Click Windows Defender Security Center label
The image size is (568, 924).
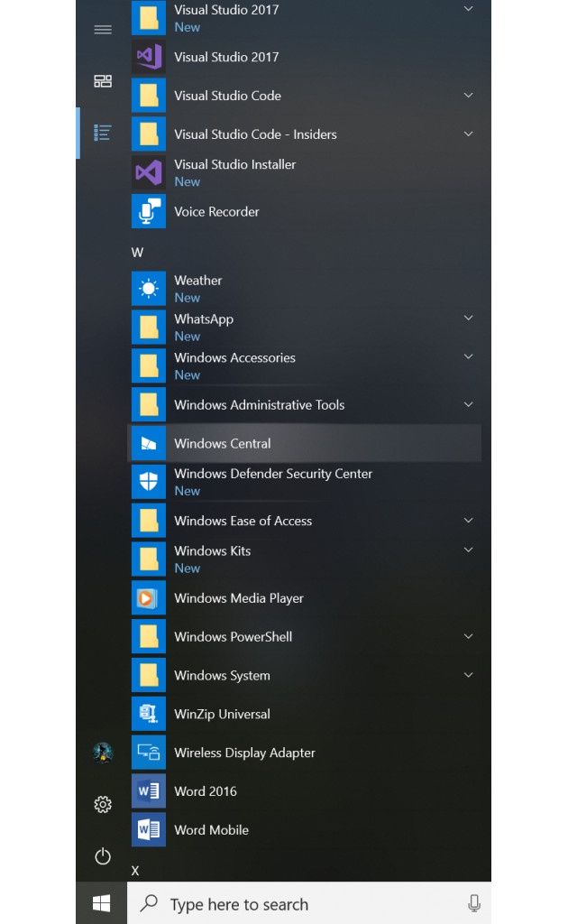(x=273, y=474)
